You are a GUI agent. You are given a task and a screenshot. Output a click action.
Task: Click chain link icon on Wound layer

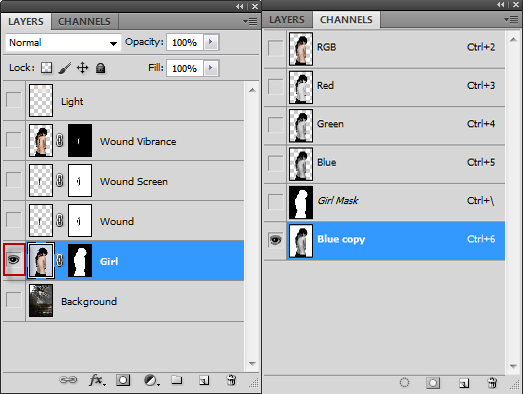[x=59, y=221]
